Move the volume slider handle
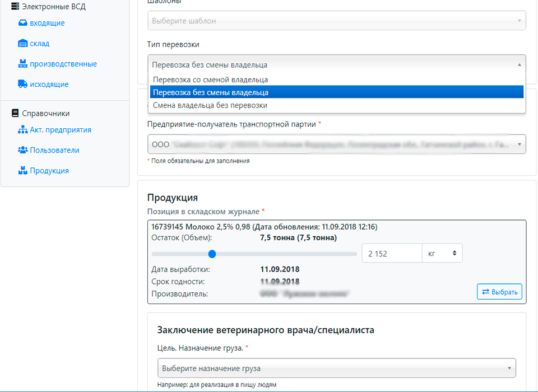Screen dimensions: 538x392 [x=212, y=254]
